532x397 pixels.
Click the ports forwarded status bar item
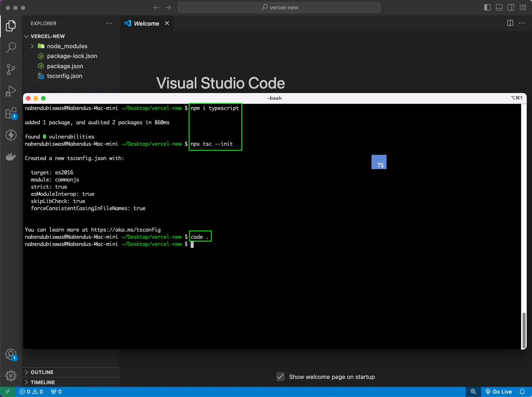click(56, 392)
